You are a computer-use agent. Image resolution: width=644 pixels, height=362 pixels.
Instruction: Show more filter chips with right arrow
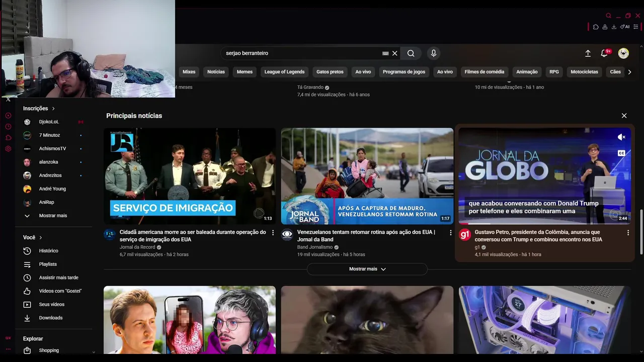click(629, 72)
